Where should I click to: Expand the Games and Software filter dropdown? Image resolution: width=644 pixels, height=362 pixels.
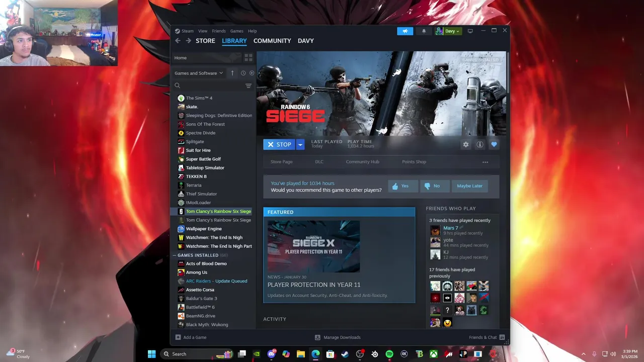point(199,73)
